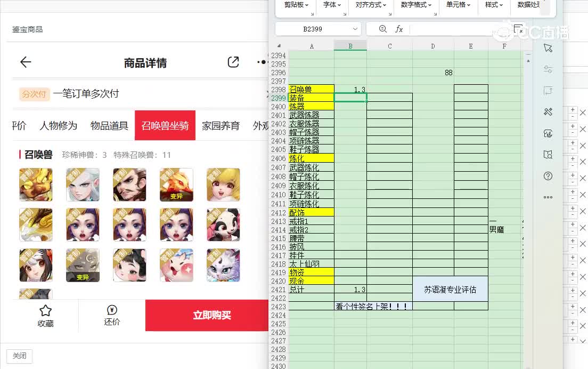Open the gray 变异 summon thumbnail
588x369 pixels.
point(83,266)
